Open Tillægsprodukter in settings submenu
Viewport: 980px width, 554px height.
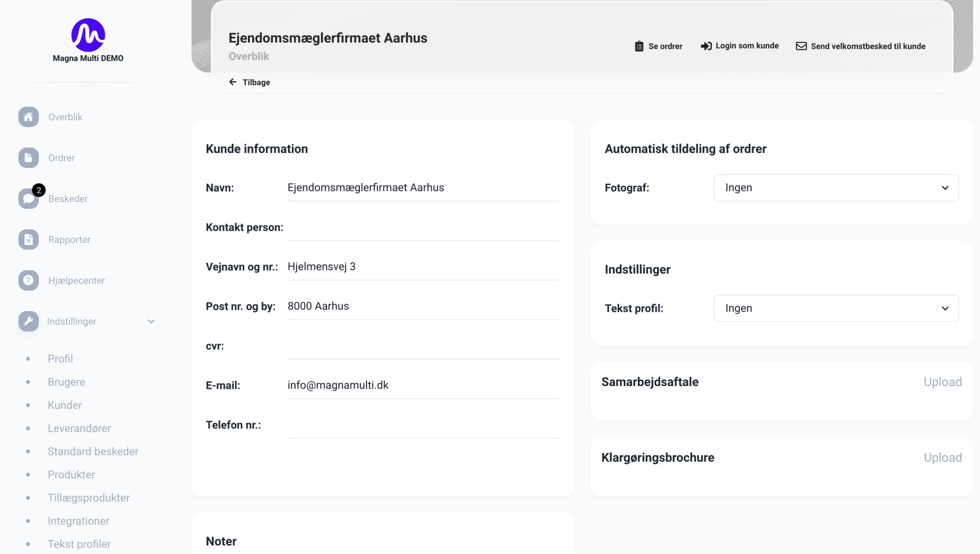[x=89, y=498]
